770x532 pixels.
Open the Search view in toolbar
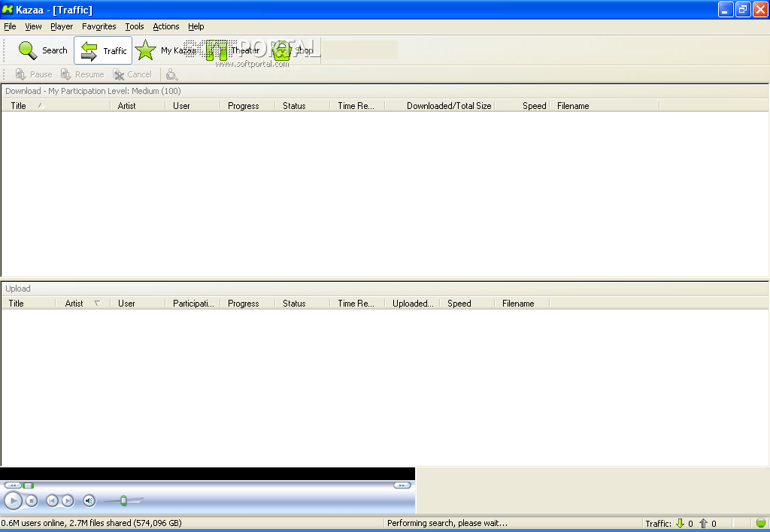[43, 50]
